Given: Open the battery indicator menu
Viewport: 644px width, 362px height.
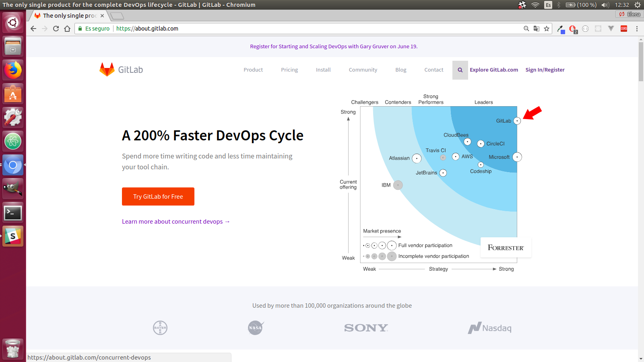Looking at the screenshot, I should point(581,5).
